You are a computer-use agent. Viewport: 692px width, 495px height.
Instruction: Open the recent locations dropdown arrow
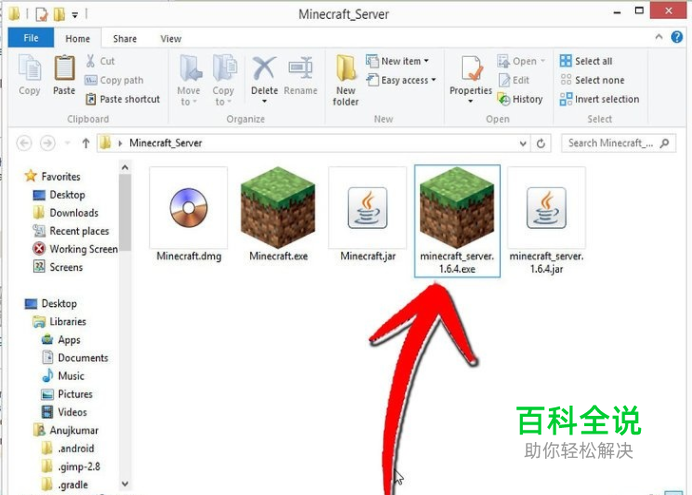click(x=67, y=143)
